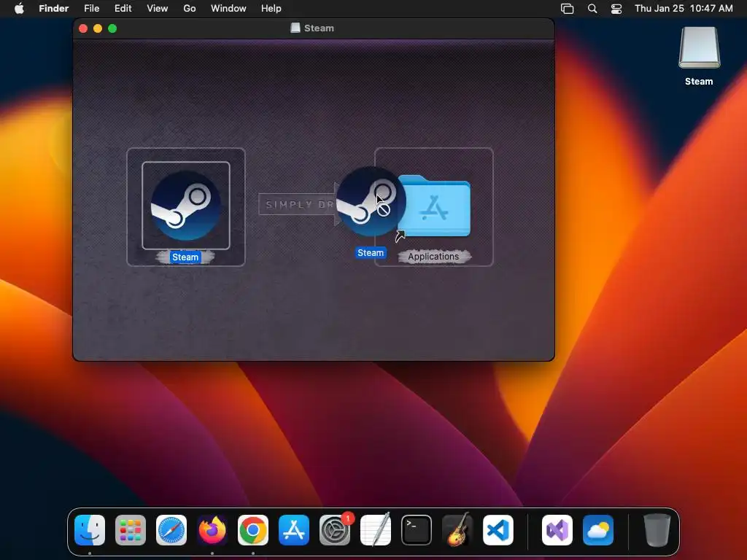Open System Settings from the Dock
Screen dimensions: 747x560
pyautogui.click(x=334, y=530)
